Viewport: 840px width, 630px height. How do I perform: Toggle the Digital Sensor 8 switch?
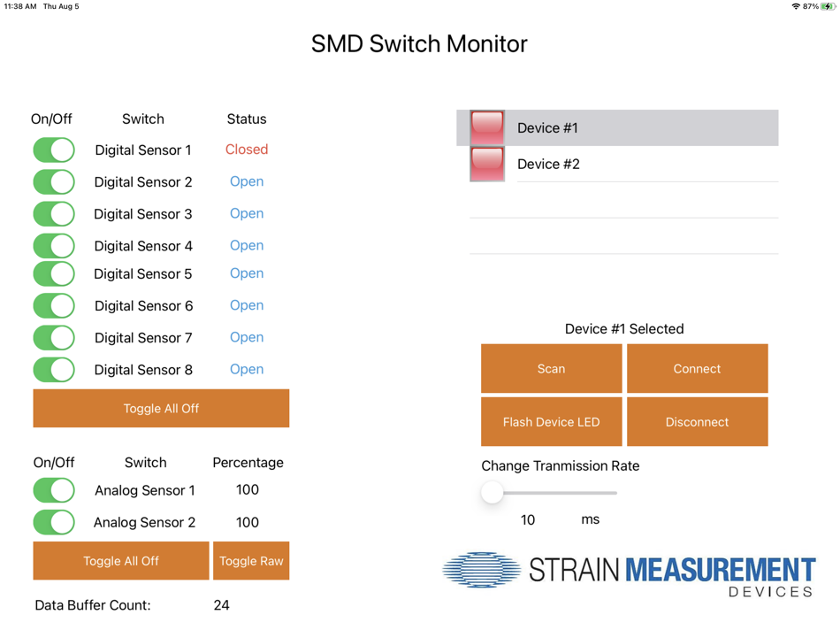pyautogui.click(x=54, y=370)
